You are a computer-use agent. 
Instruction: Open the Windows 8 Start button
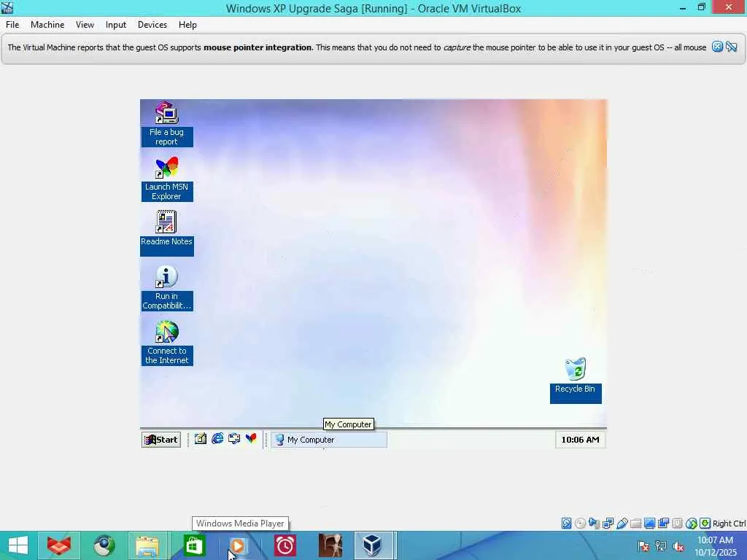click(x=18, y=545)
